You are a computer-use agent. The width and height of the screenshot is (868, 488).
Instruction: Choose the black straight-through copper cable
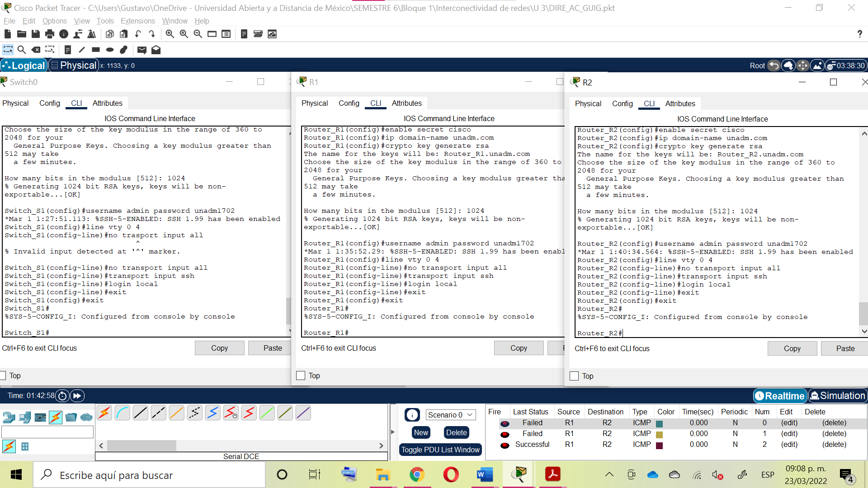tap(141, 413)
